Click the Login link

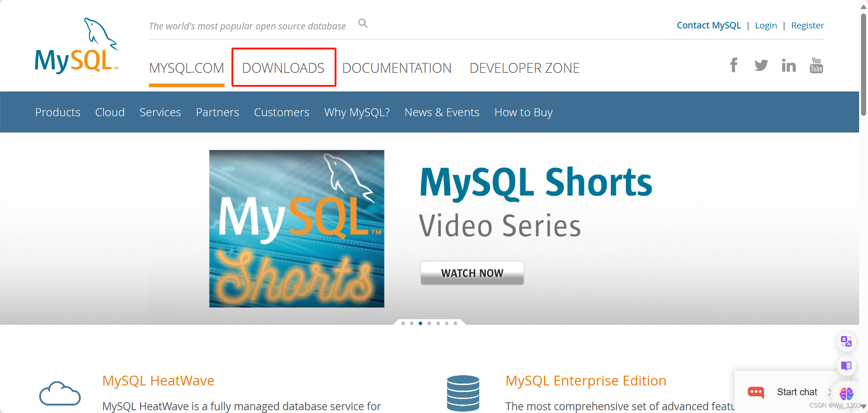coord(766,25)
